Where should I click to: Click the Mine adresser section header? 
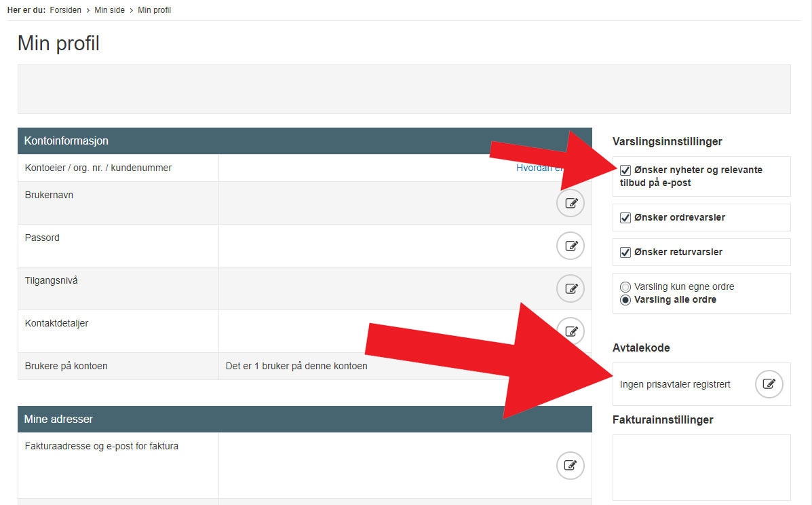58,419
